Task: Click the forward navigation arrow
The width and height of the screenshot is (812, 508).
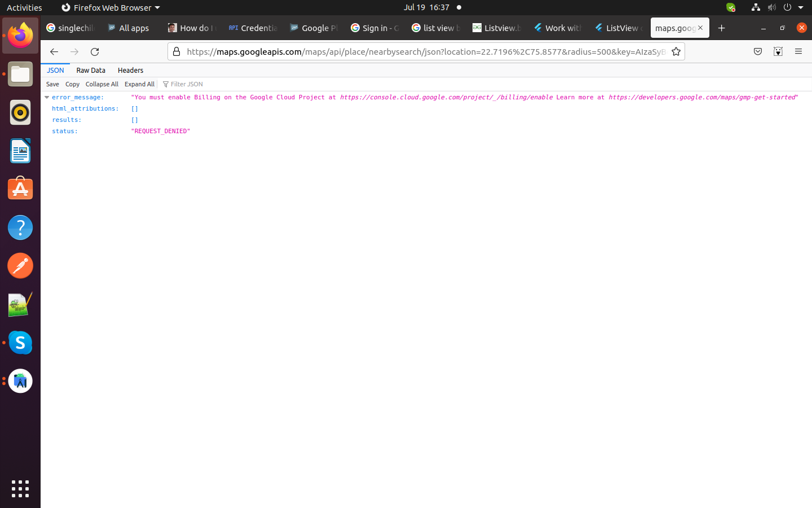Action: [x=74, y=51]
